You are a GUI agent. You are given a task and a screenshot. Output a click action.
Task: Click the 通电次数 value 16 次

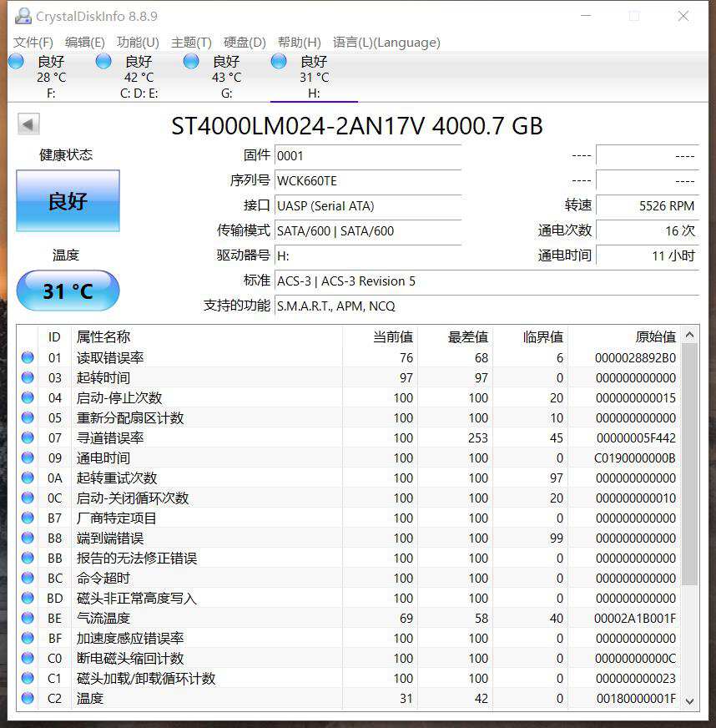648,230
